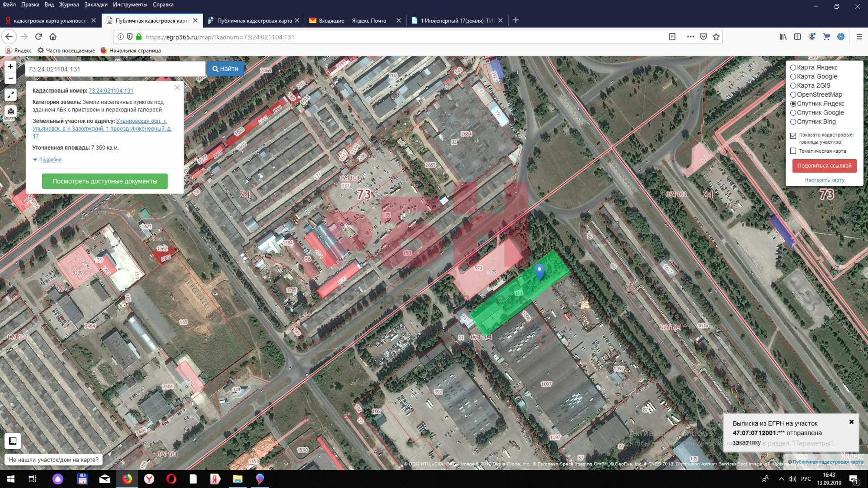The height and width of the screenshot is (488, 868).
Task: Open a new browser tab
Action: pyautogui.click(x=516, y=20)
